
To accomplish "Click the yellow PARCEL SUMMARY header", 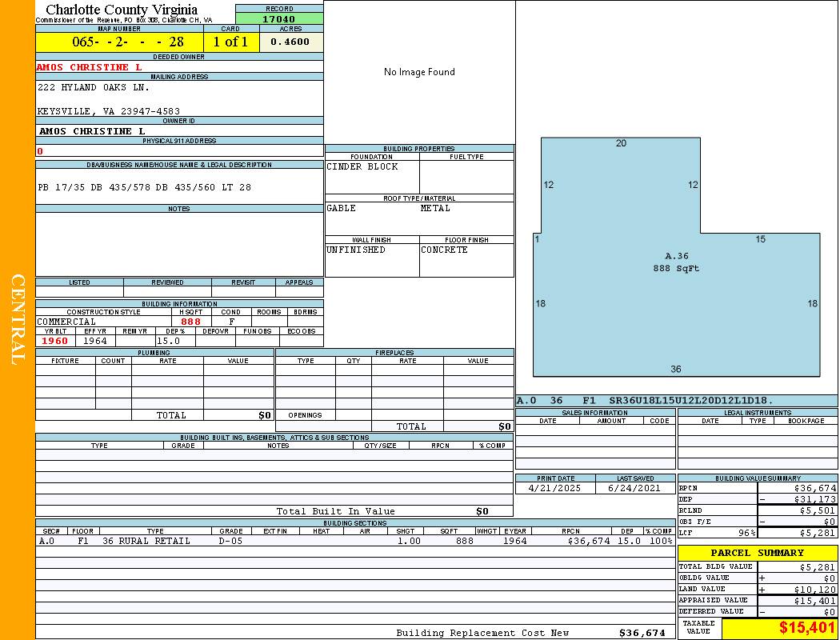I will pyautogui.click(x=757, y=553).
